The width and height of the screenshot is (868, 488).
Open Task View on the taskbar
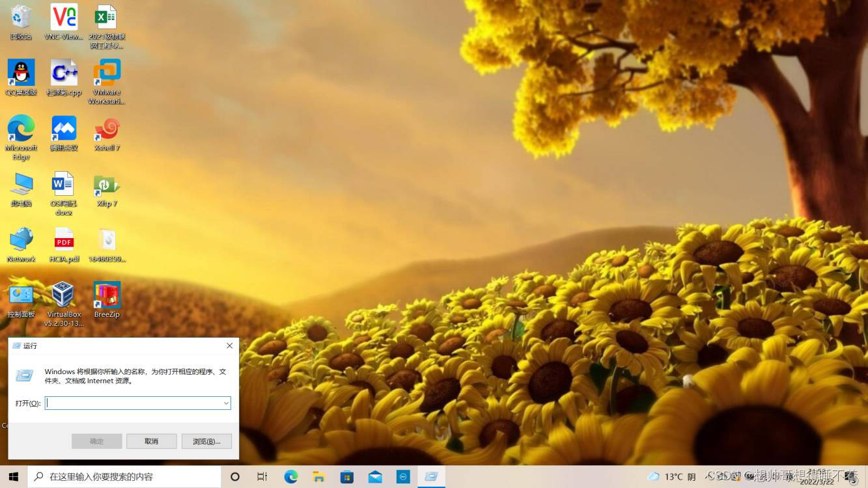pyautogui.click(x=262, y=477)
